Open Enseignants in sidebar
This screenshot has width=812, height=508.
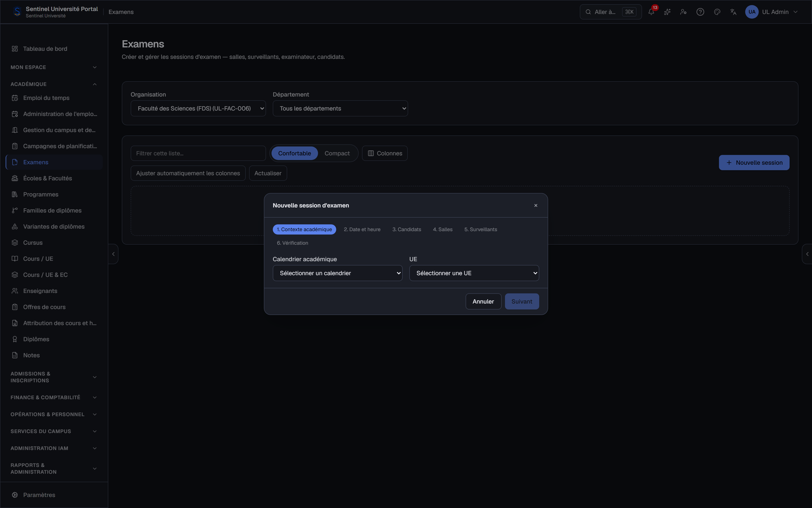[x=54, y=291]
